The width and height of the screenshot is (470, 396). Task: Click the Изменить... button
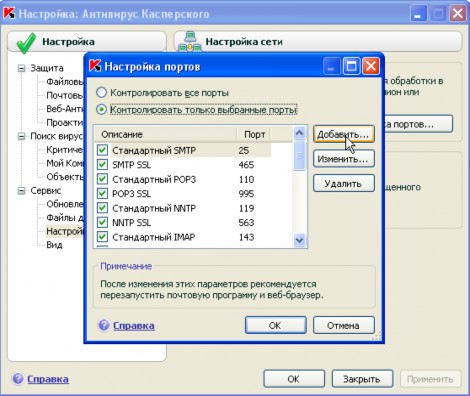(x=344, y=159)
